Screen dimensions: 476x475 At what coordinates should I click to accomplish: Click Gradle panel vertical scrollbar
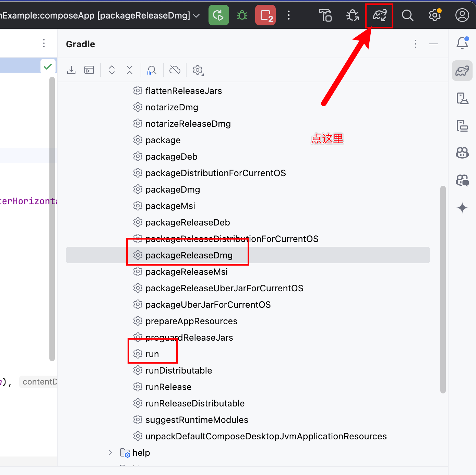(443, 290)
